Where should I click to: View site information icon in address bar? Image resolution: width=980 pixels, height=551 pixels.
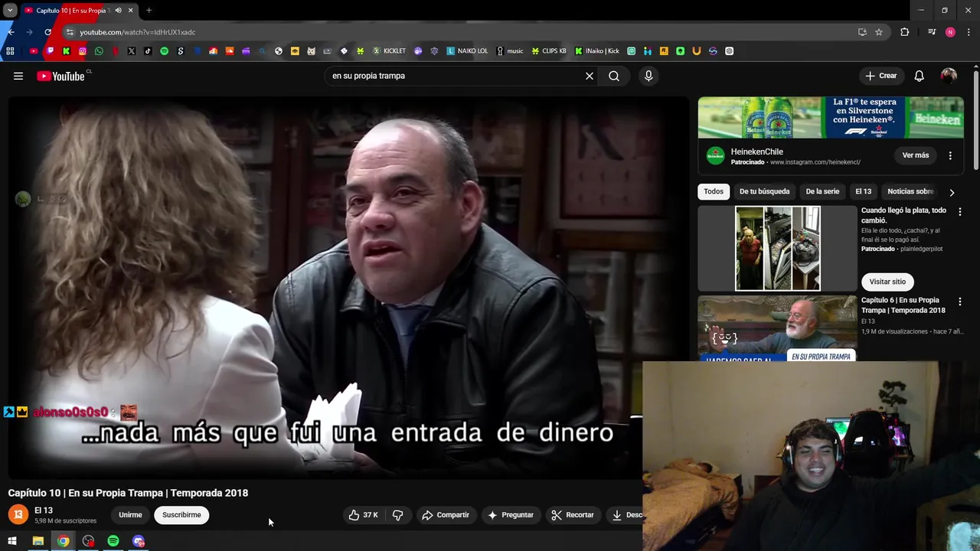point(70,32)
